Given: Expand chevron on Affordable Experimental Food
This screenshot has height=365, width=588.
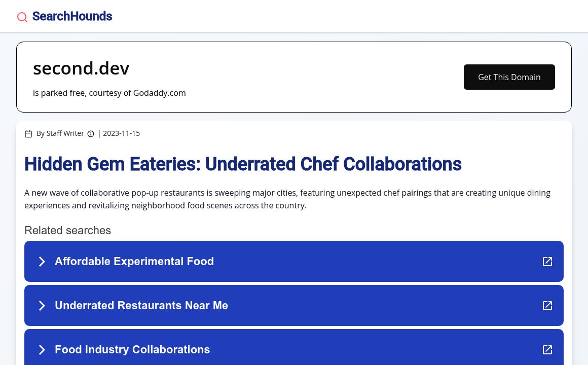Looking at the screenshot, I should 42,262.
